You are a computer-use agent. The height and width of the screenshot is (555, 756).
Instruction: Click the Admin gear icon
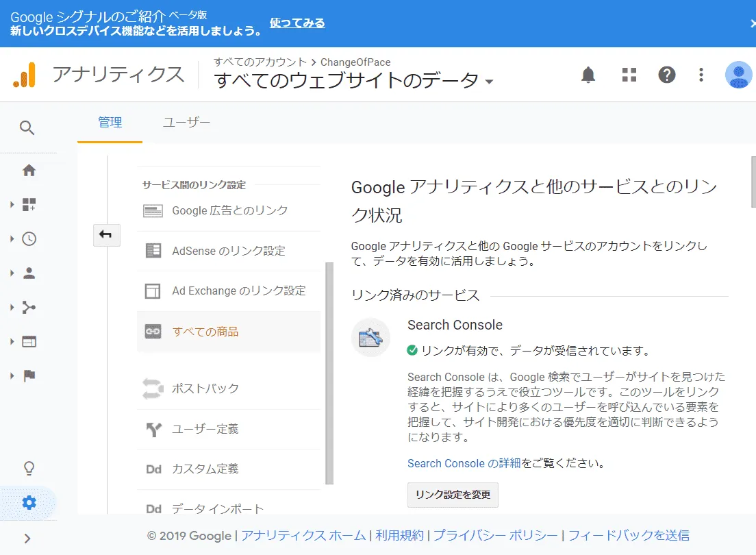pos(29,502)
